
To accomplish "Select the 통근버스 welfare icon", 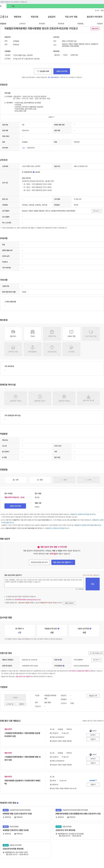I will coord(13,334).
